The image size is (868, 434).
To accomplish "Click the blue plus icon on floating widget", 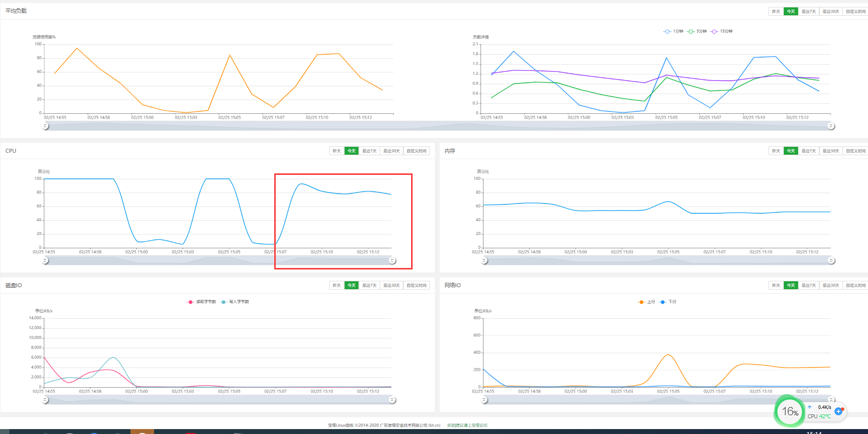I will pos(838,411).
